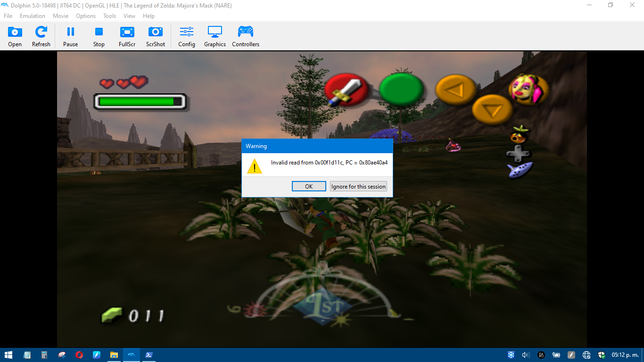Viewport: 644px width, 362px height.
Task: Click the battery power tray icon
Action: pos(556,355)
